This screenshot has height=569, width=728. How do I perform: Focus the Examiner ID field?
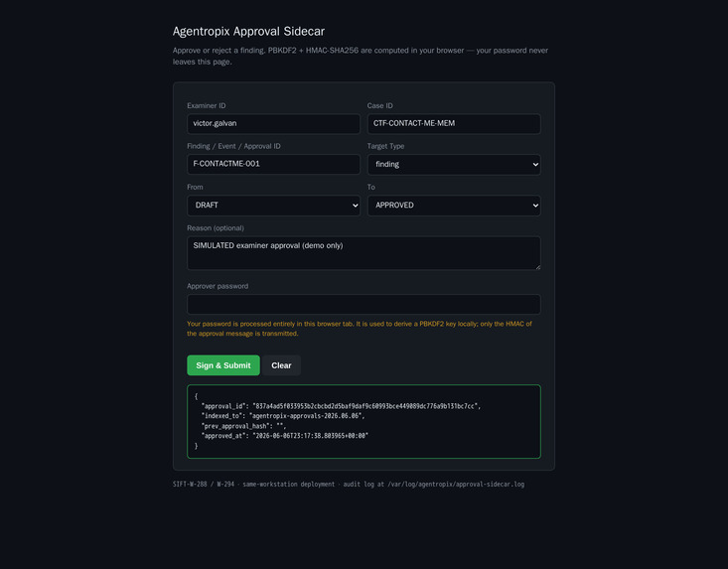273,123
